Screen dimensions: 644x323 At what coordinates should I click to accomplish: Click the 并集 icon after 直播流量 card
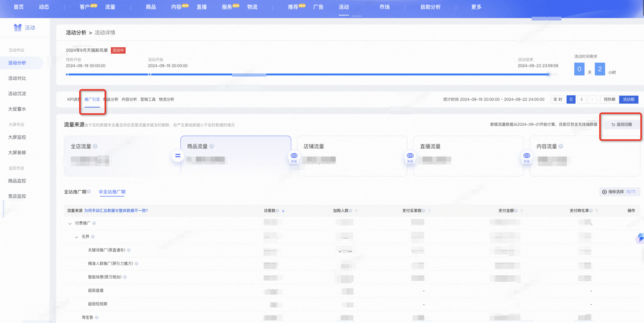click(527, 157)
